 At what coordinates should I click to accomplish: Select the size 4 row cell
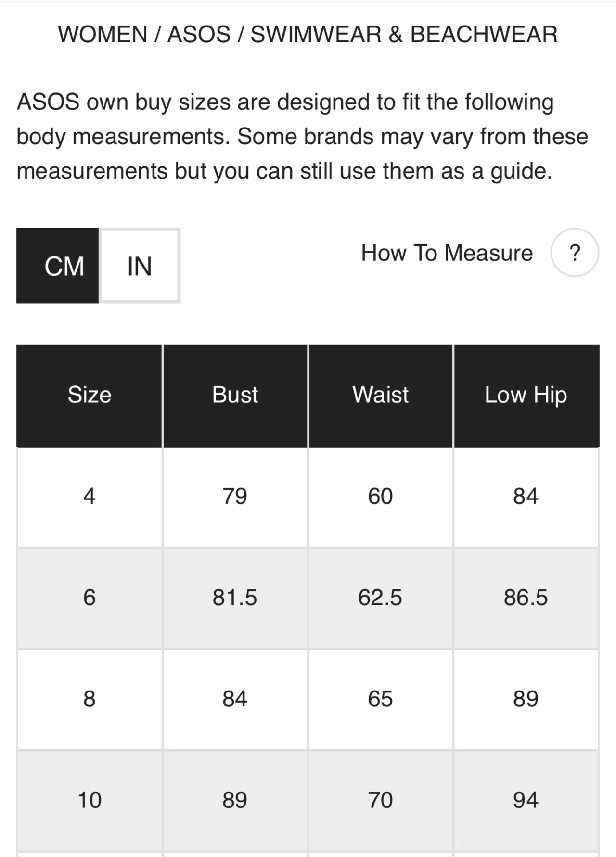point(90,497)
